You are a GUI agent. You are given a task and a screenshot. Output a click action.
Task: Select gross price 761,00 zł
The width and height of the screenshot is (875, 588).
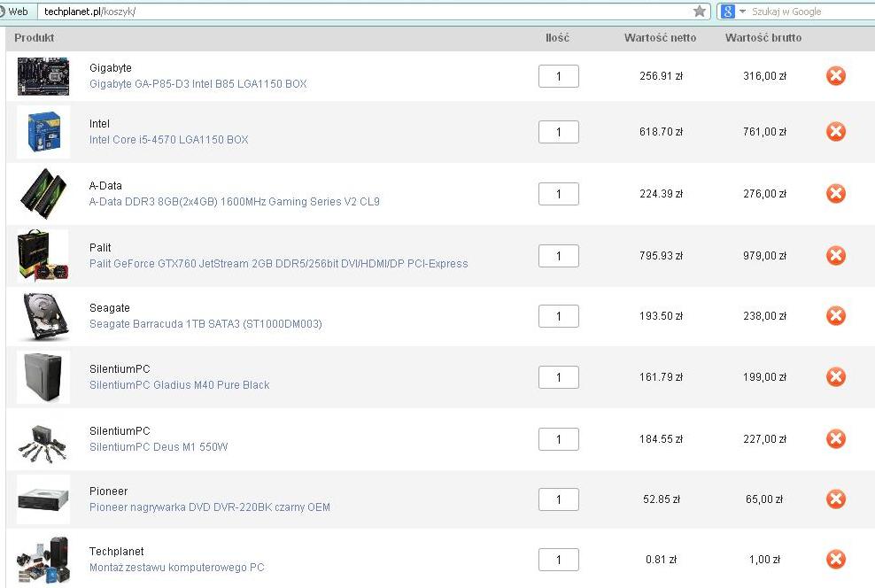pyautogui.click(x=764, y=132)
